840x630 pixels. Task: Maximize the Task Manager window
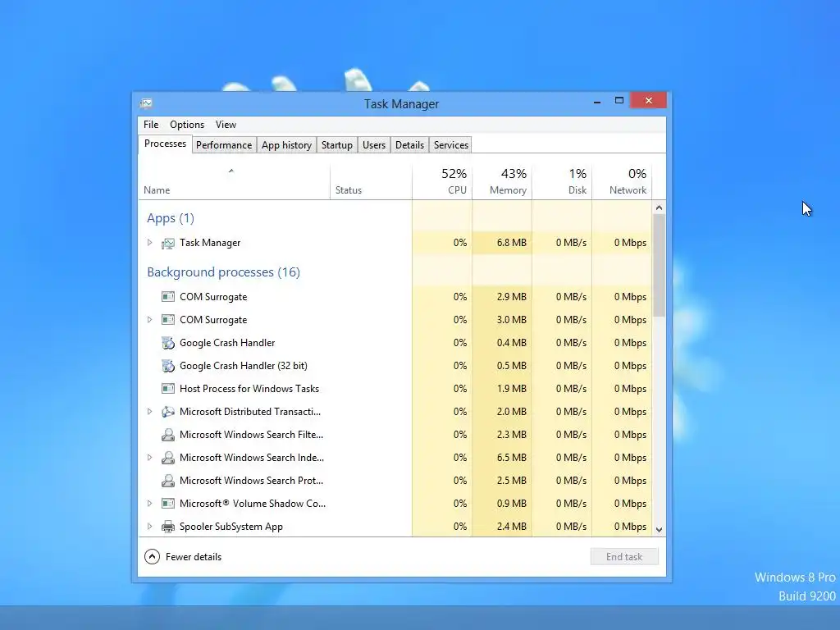(619, 101)
